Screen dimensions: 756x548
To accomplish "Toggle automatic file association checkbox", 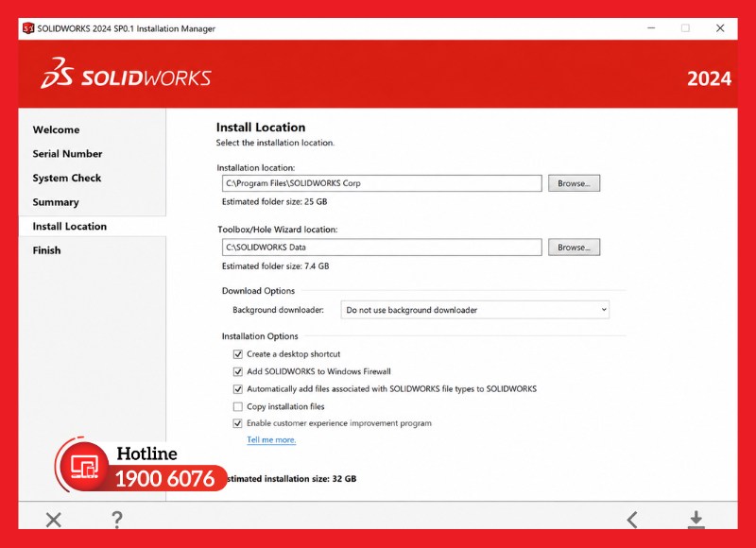I will tap(238, 389).
